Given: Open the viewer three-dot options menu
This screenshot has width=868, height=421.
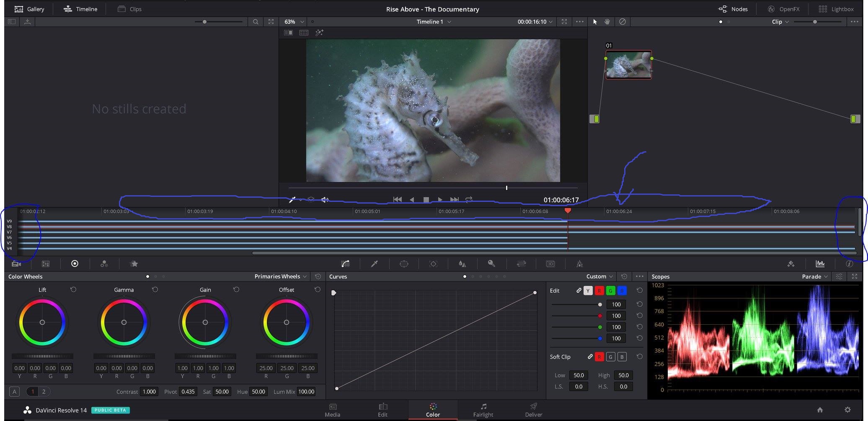Looking at the screenshot, I should click(x=580, y=21).
